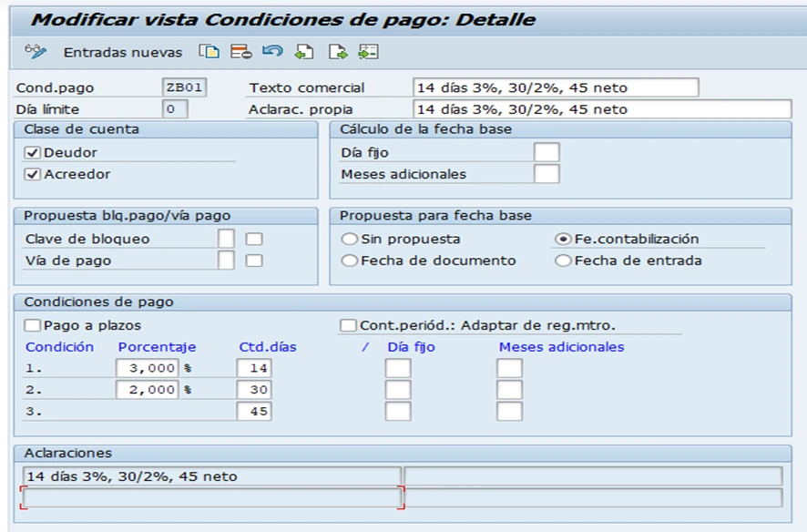Tick checkbox next to Vía de pago
This screenshot has width=807, height=532.
[x=254, y=261]
